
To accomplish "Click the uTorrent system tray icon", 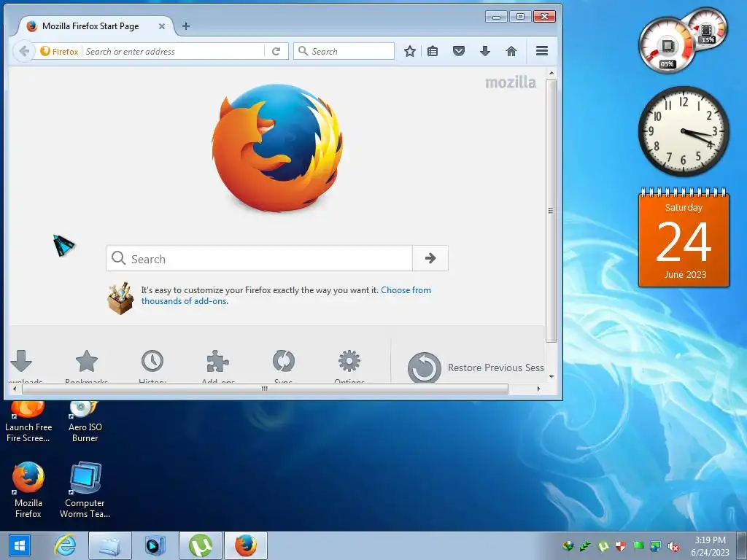I will (603, 546).
